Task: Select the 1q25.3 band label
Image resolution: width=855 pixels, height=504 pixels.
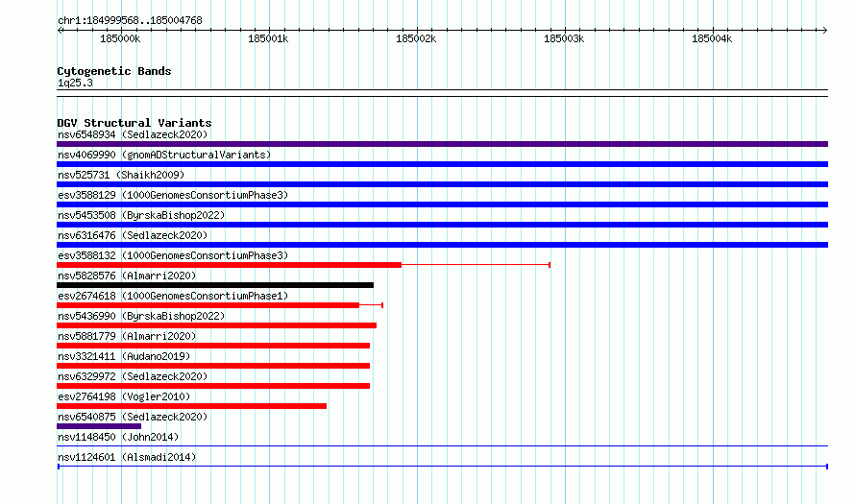Action: click(x=75, y=83)
